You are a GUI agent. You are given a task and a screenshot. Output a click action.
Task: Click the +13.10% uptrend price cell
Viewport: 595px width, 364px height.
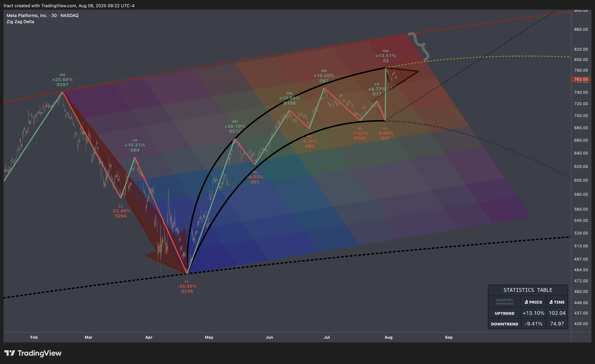(533, 313)
